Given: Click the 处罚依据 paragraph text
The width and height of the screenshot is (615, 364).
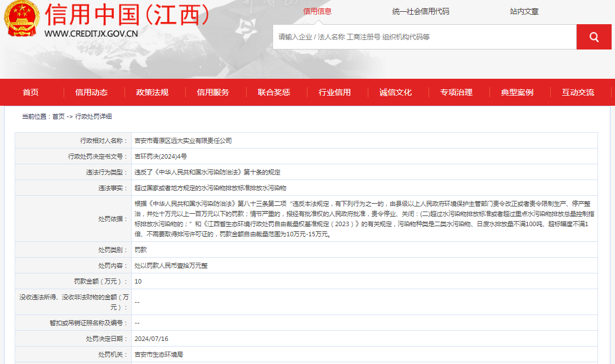Looking at the screenshot, I should [x=364, y=219].
